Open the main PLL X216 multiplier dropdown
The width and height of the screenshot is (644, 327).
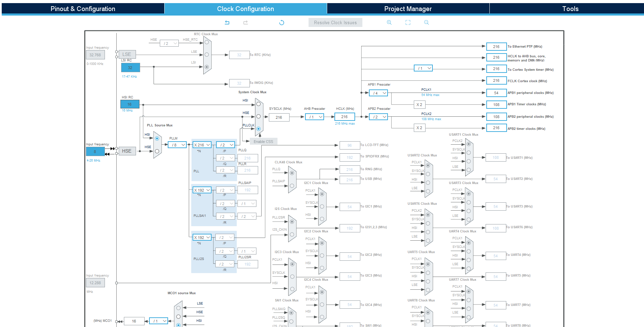point(202,145)
